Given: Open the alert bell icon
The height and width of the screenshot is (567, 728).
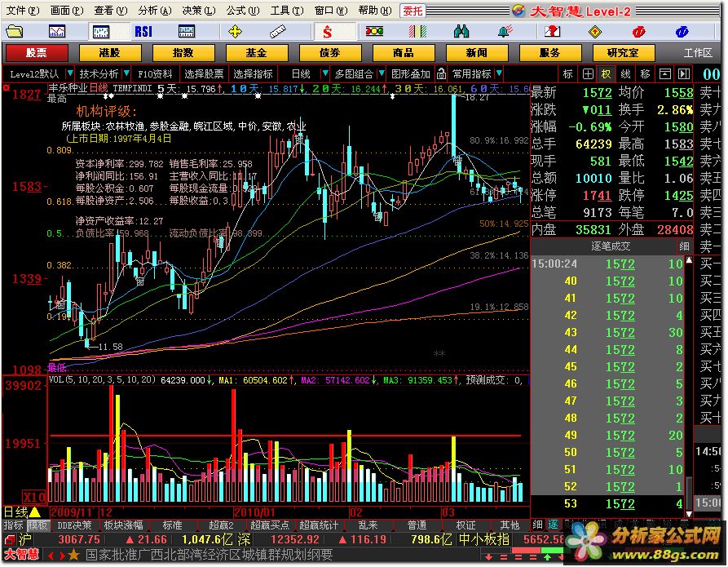Looking at the screenshot, I should point(505,32).
